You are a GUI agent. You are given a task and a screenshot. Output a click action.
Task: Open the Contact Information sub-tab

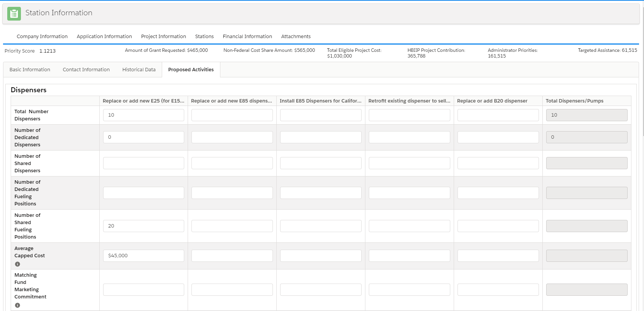pyautogui.click(x=86, y=70)
